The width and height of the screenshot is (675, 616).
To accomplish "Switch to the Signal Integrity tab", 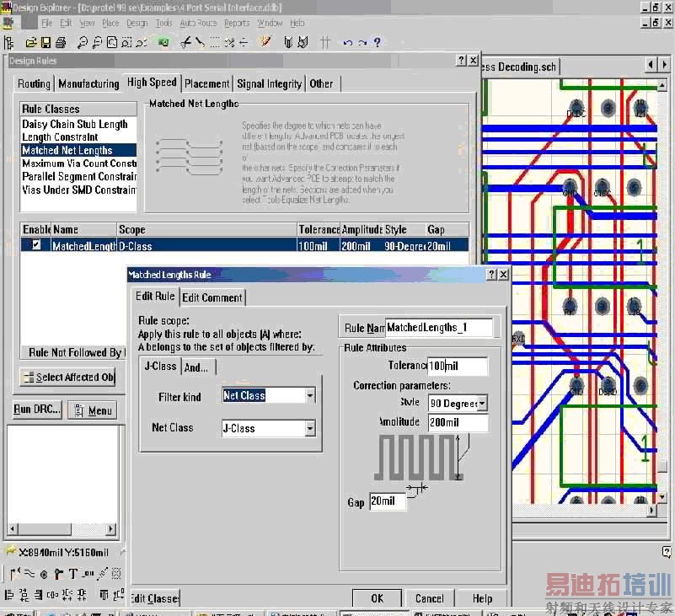I will (x=269, y=83).
